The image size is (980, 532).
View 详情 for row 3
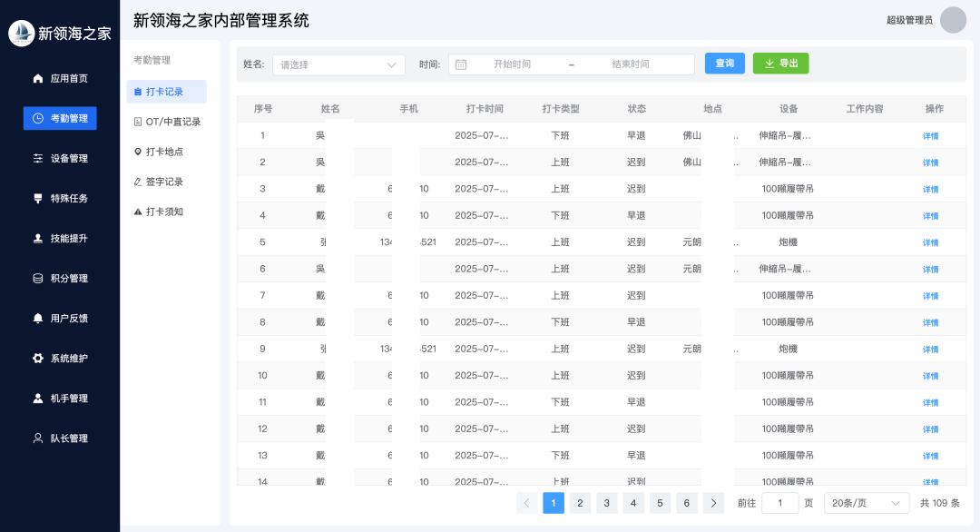coord(930,190)
